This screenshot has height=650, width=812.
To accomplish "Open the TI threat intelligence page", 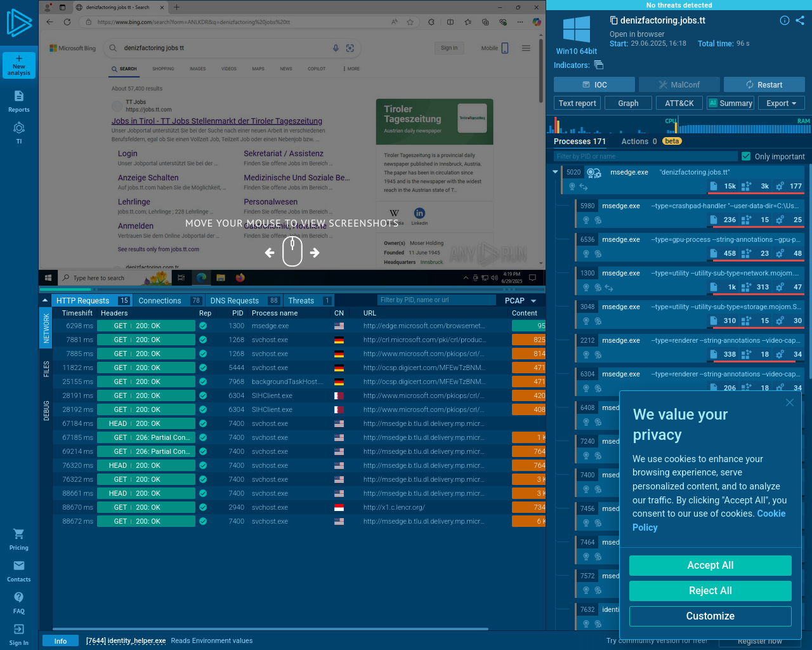I will point(19,133).
